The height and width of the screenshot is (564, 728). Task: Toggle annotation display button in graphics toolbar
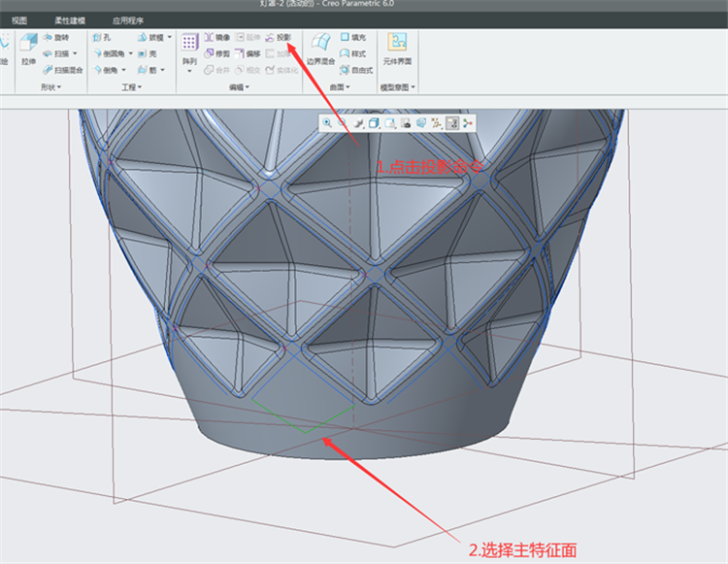tap(452, 123)
